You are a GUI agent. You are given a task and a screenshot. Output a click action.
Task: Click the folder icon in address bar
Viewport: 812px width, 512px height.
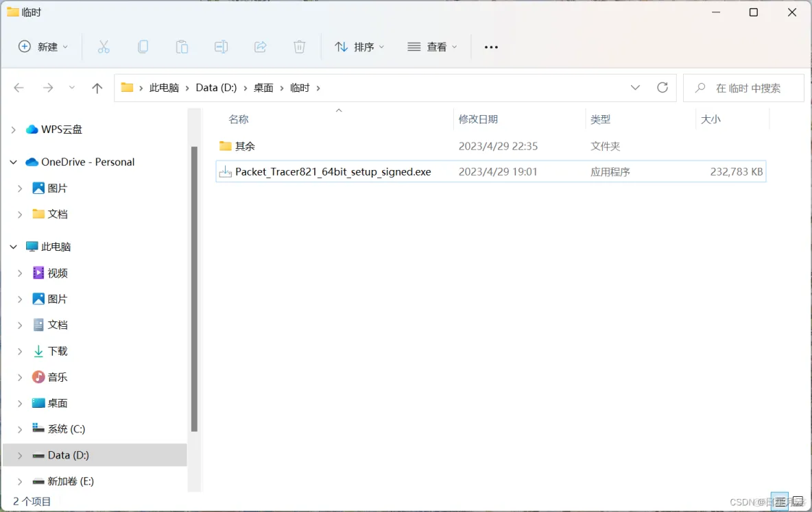click(x=128, y=88)
